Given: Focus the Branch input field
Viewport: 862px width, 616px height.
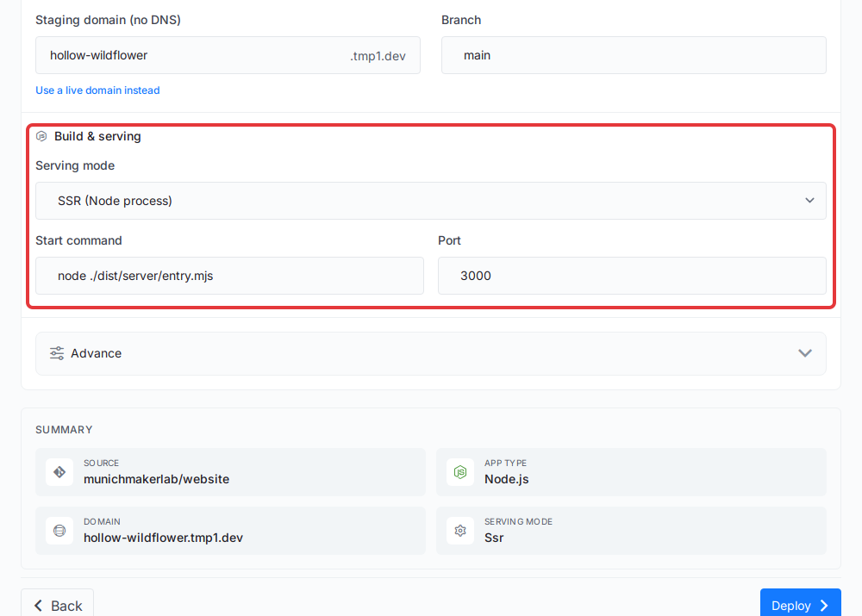Looking at the screenshot, I should (x=634, y=55).
